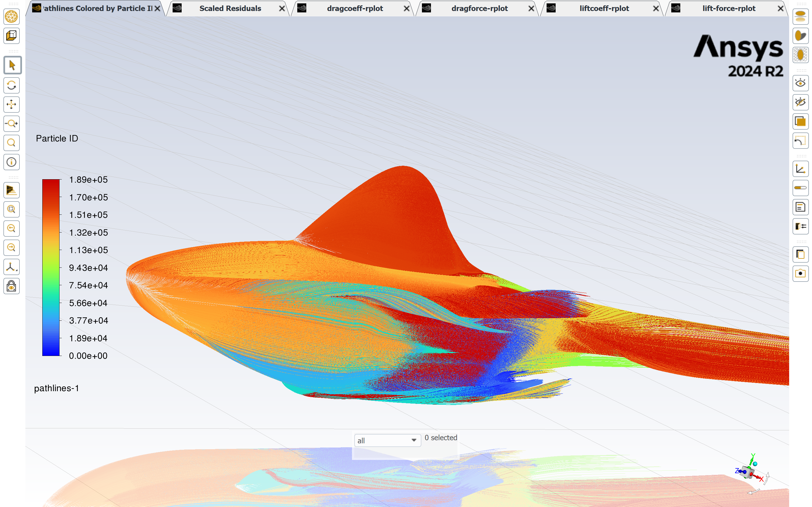The height and width of the screenshot is (507, 812).
Task: Click the camera save picture icon
Action: tap(800, 274)
